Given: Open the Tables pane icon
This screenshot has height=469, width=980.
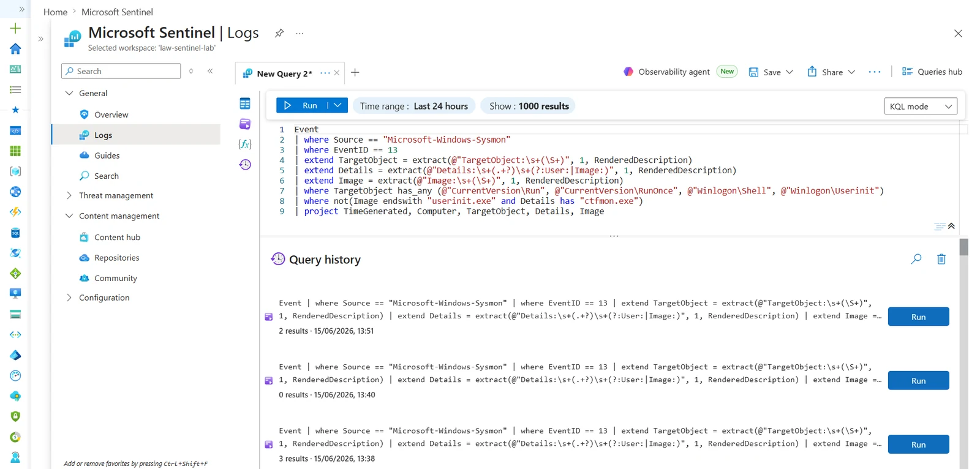Looking at the screenshot, I should click(245, 104).
